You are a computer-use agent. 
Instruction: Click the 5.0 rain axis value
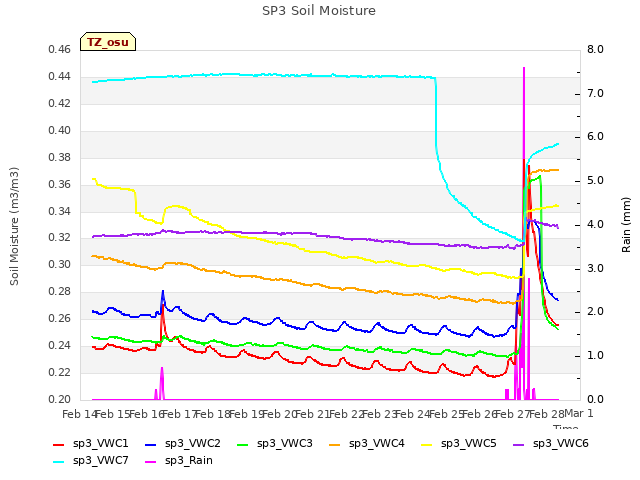point(595,181)
